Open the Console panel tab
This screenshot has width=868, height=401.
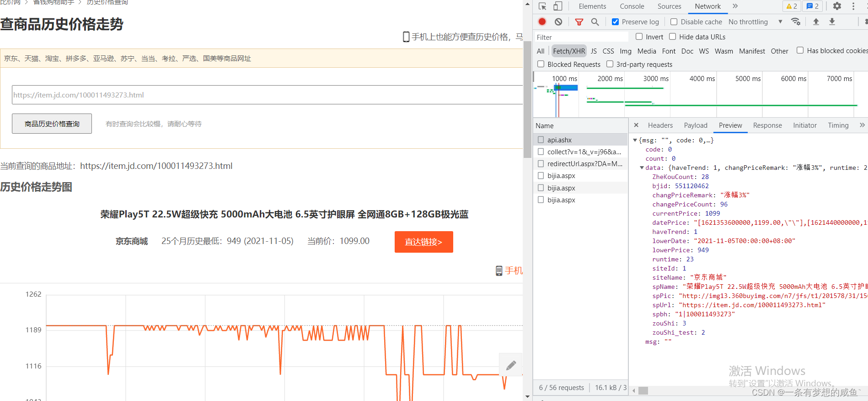[632, 6]
